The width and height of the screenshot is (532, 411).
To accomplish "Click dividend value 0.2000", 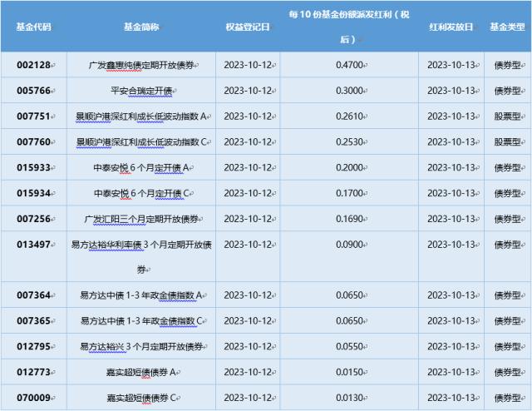I will [349, 167].
